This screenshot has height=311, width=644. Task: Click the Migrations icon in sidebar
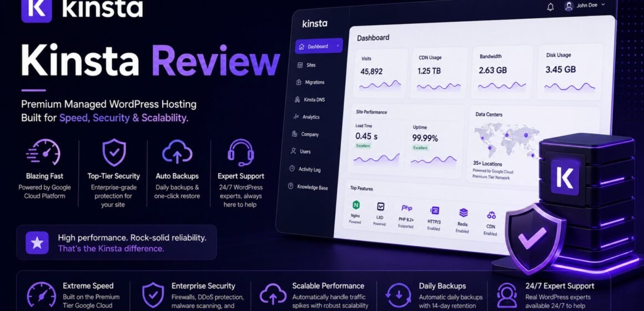[299, 82]
